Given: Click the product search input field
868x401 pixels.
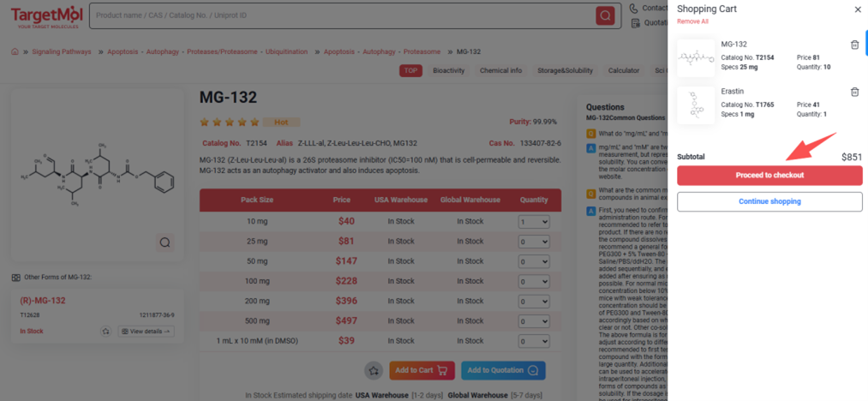Looking at the screenshot, I should (343, 15).
